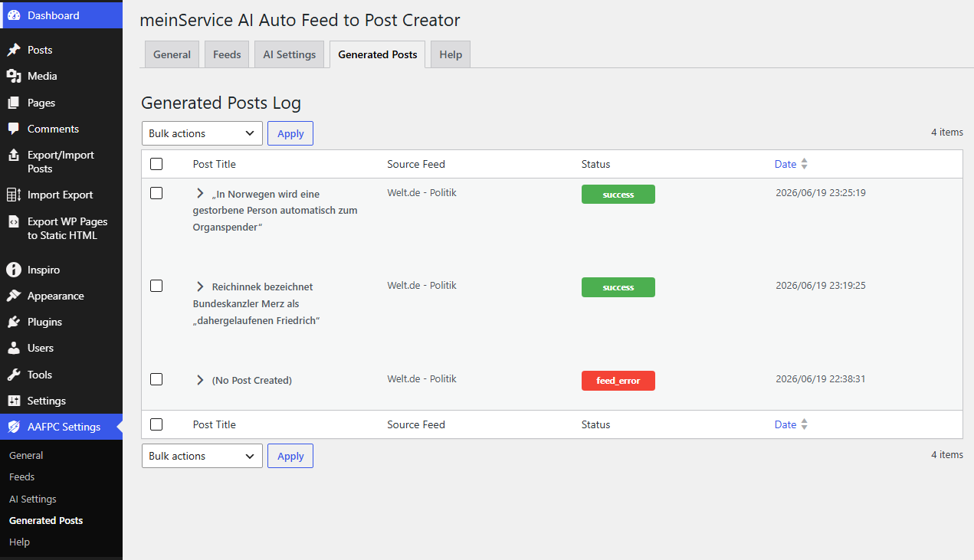Image resolution: width=974 pixels, height=560 pixels.
Task: Expand the (No Post Created) row chevron
Action: point(200,380)
